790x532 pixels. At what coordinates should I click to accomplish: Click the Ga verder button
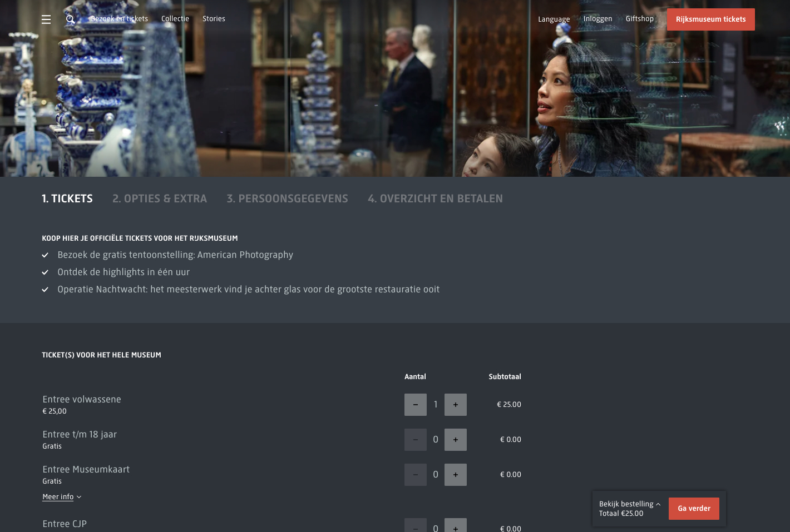(x=694, y=509)
